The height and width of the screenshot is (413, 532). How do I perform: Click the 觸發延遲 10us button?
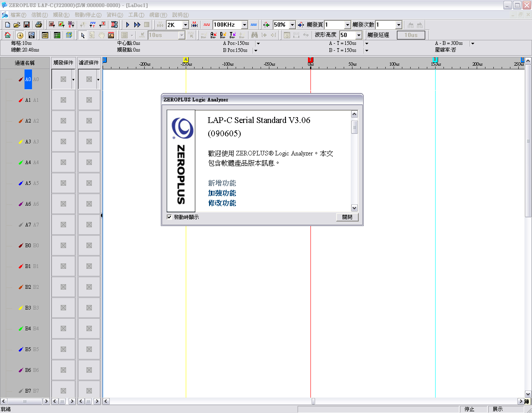pos(411,35)
